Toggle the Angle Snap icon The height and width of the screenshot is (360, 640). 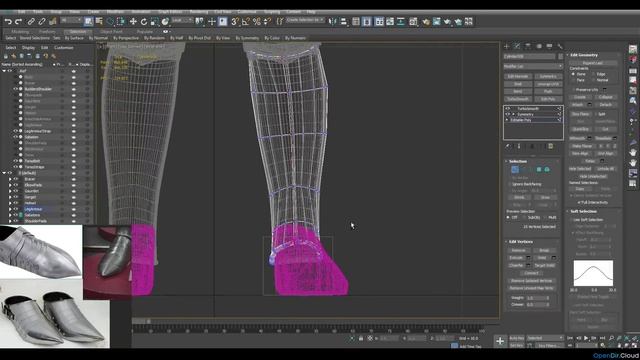[x=246, y=22]
